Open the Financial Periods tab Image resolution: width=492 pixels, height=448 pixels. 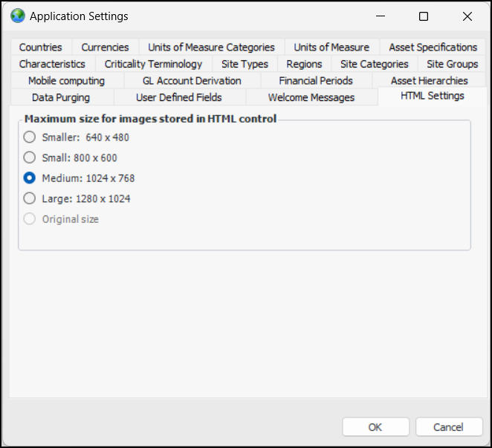(x=316, y=80)
